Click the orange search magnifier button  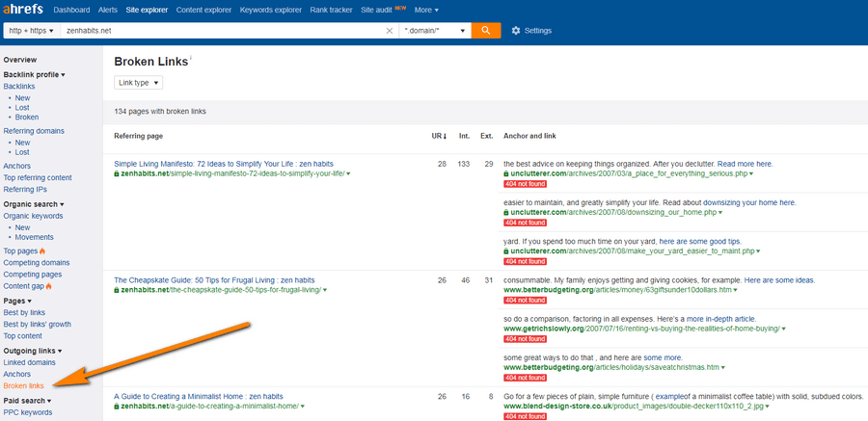(485, 31)
